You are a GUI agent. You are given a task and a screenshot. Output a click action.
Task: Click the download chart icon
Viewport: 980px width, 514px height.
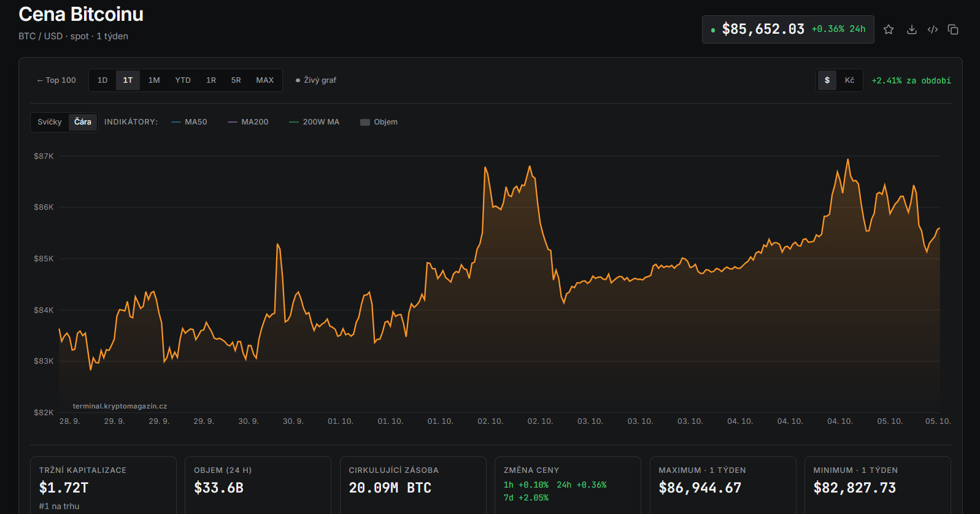(911, 29)
